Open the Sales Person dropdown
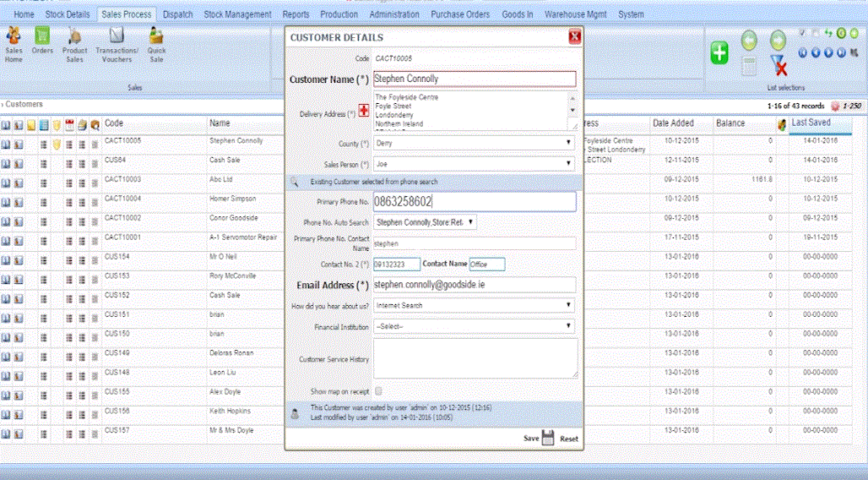The width and height of the screenshot is (868, 480). (475, 164)
